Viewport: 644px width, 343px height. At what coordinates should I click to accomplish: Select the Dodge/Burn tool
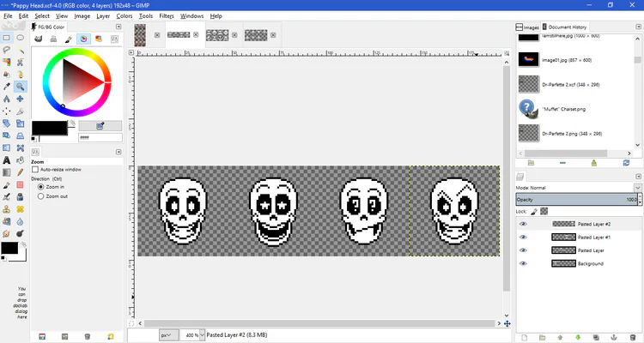tap(20, 234)
